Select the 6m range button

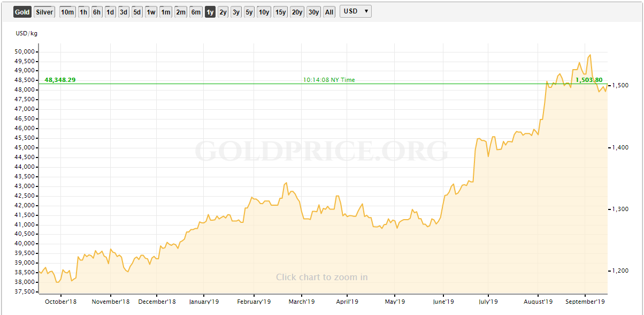click(x=196, y=12)
